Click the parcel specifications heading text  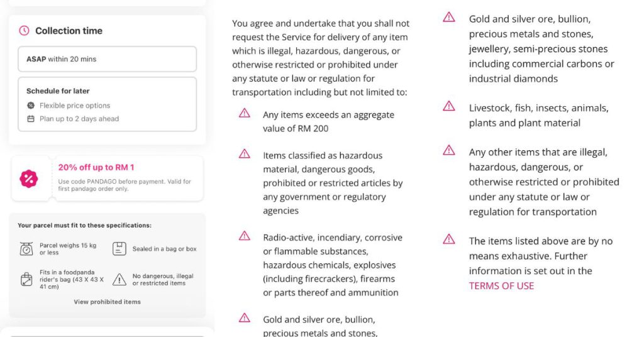84,225
